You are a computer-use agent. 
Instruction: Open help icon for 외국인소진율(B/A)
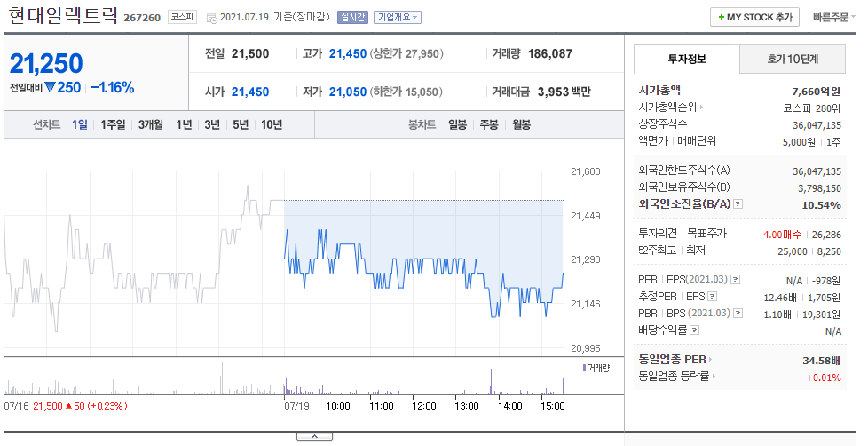pos(738,203)
